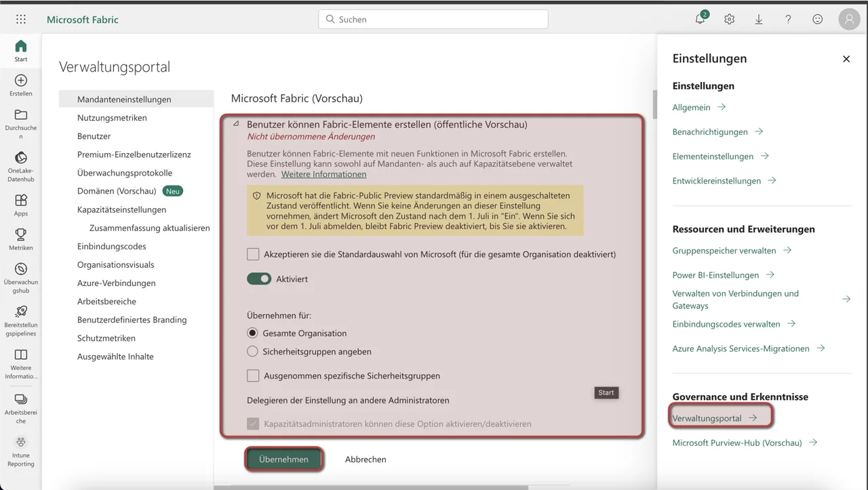868x490 pixels.
Task: Open the Weitere Informationen link
Action: click(323, 174)
